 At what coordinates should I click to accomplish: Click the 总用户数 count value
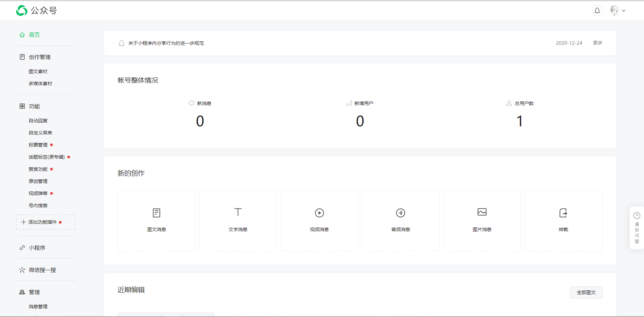pyautogui.click(x=520, y=121)
